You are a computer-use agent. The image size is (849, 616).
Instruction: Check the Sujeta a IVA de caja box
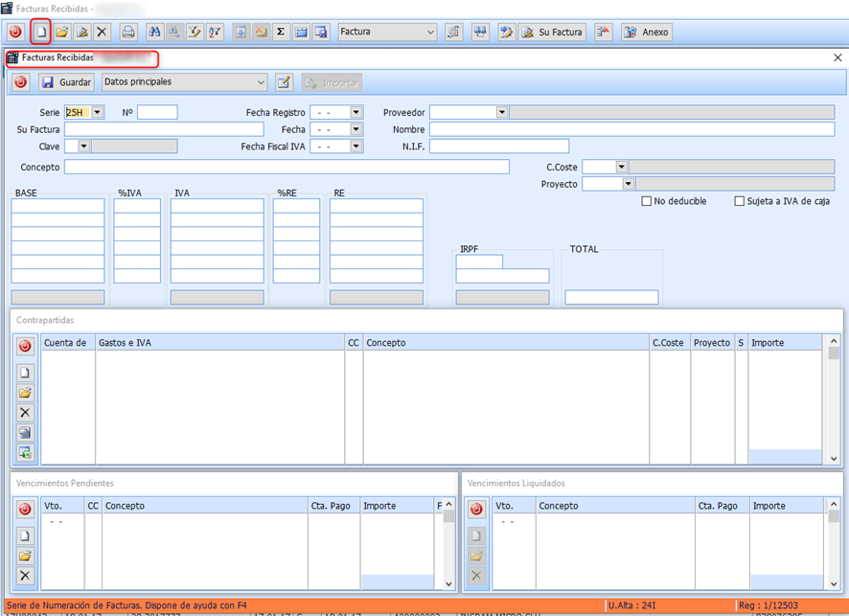tap(739, 201)
